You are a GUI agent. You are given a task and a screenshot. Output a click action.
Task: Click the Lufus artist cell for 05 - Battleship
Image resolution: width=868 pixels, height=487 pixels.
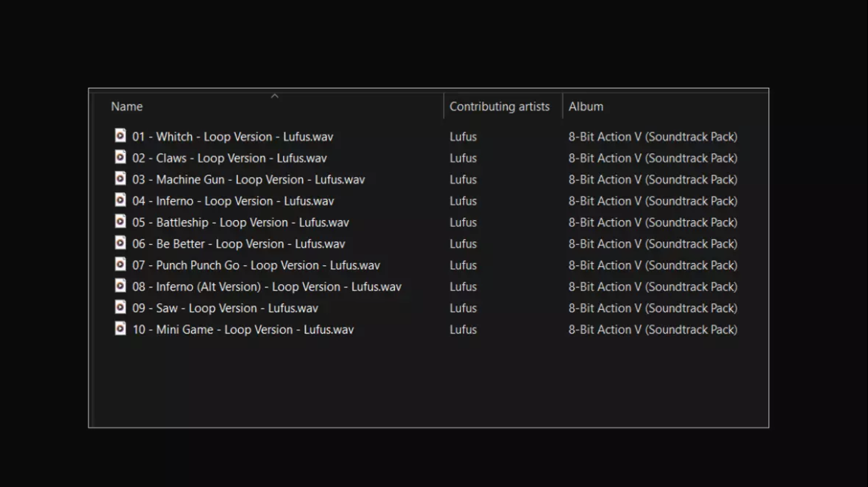coord(463,223)
